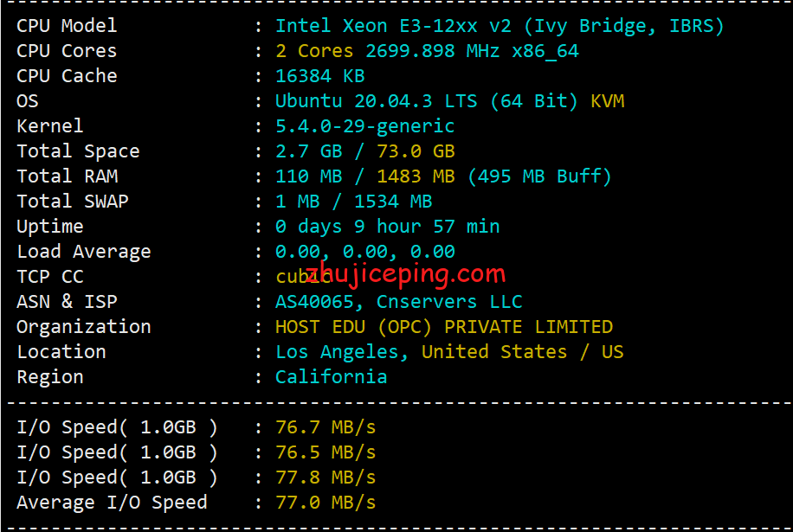793x532 pixels.
Task: Click Total RAM value 110 MB / 1483 MB
Action: point(364,176)
